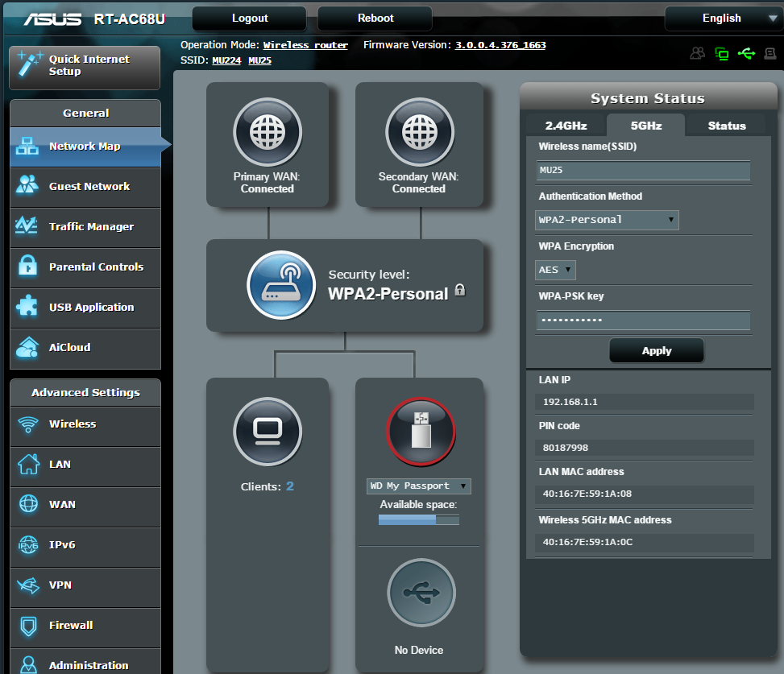Click the Clients computer icon
Image resolution: width=784 pixels, height=674 pixels.
click(x=268, y=432)
